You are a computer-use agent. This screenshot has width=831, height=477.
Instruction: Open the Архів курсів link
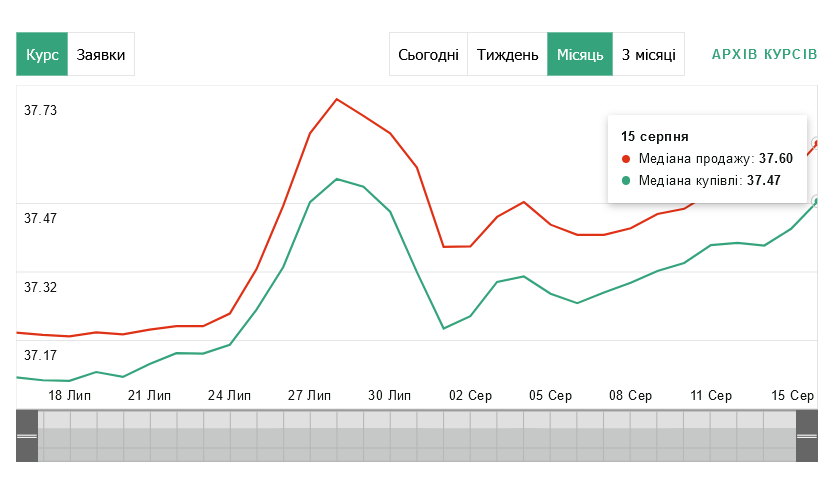pyautogui.click(x=764, y=54)
